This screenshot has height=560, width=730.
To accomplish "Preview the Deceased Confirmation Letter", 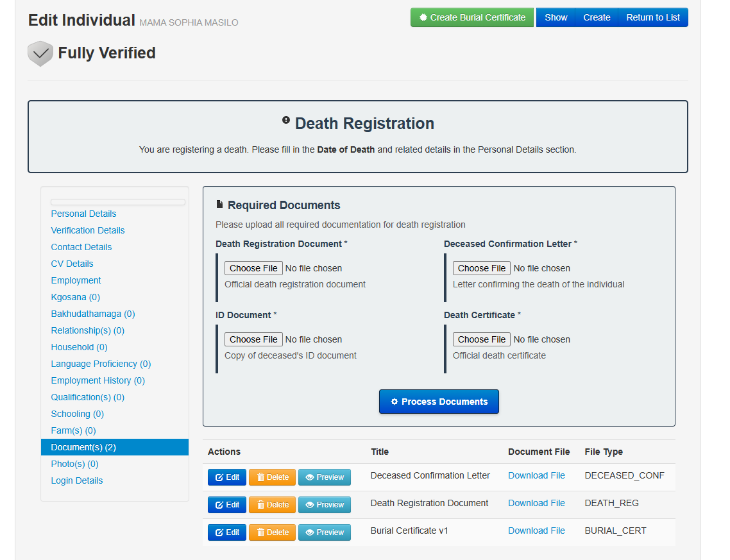I will (x=325, y=477).
